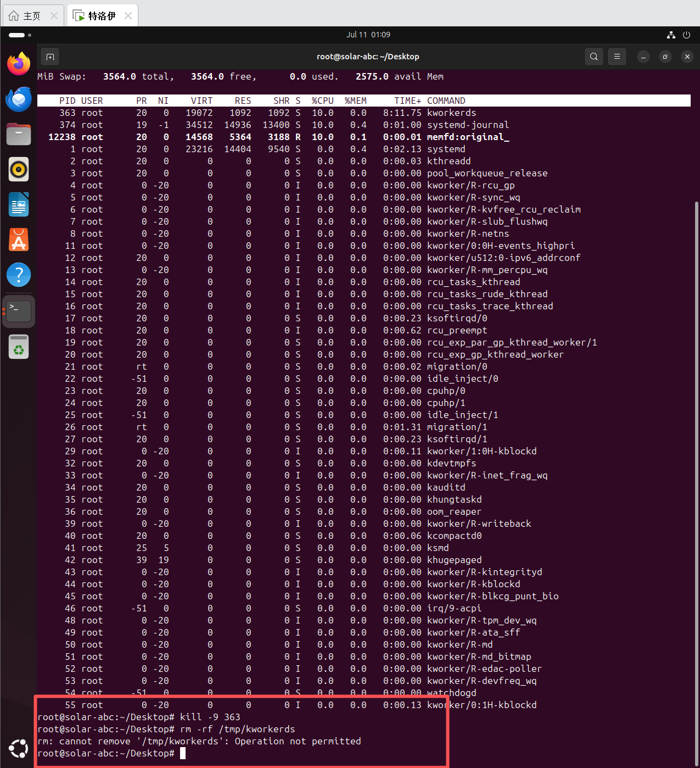The height and width of the screenshot is (768, 700).
Task: Click the Operation not permitted error line
Action: [199, 741]
